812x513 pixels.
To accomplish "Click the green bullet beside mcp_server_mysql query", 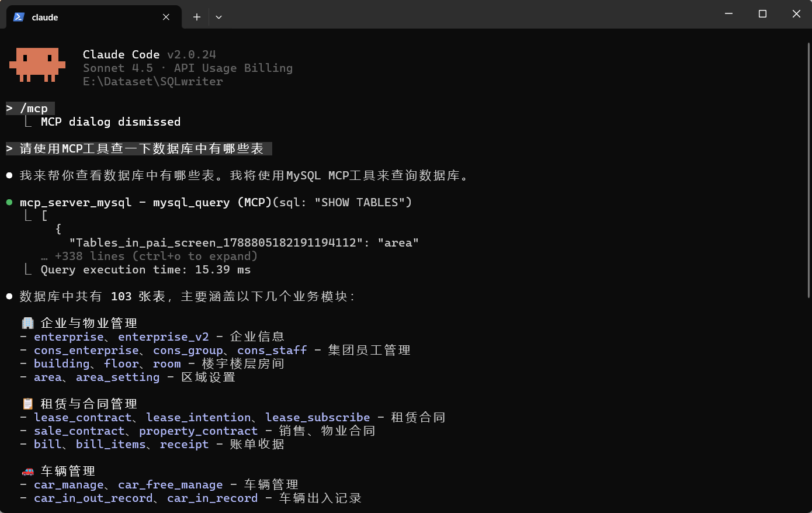I will (9, 201).
